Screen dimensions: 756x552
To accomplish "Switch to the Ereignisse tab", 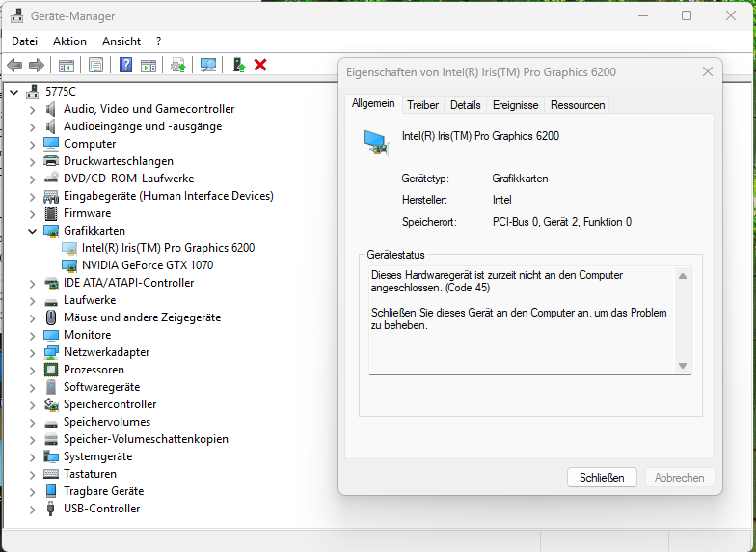I will (x=515, y=104).
